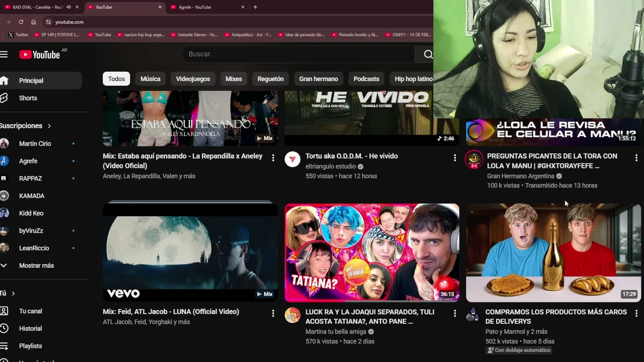Screen dimensions: 644x362
Task: Open the Mix: Feid, ATL Jacob - LUNA title
Action: (171, 312)
